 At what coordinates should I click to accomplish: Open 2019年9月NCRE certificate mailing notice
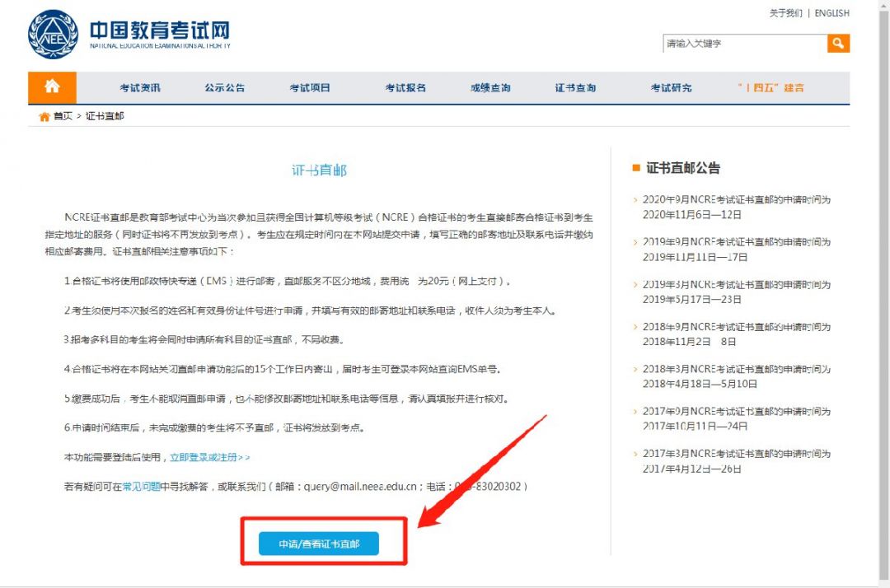click(x=736, y=250)
